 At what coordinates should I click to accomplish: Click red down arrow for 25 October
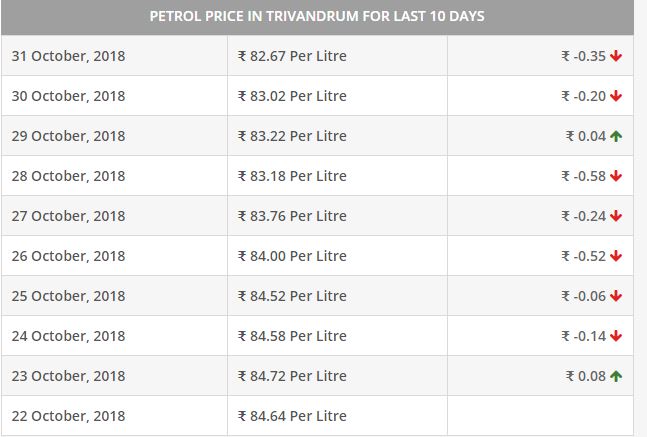pos(616,296)
